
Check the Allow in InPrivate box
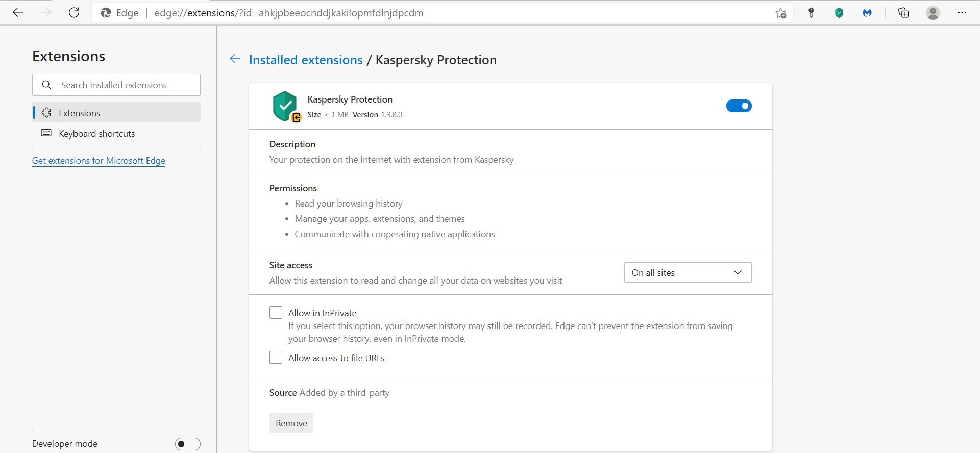click(x=276, y=313)
